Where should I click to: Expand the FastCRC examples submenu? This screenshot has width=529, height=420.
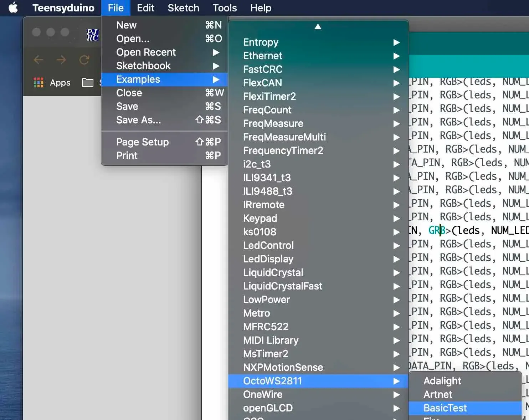click(x=318, y=69)
